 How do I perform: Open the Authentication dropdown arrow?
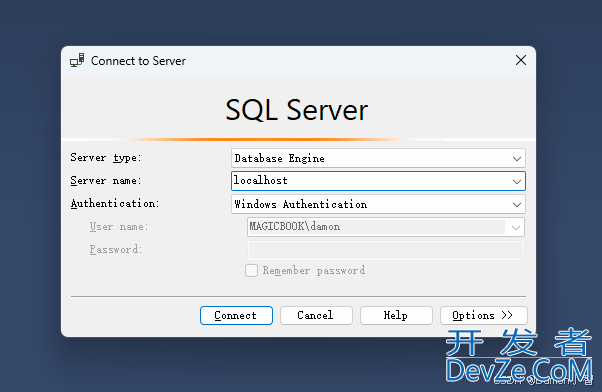tap(516, 205)
